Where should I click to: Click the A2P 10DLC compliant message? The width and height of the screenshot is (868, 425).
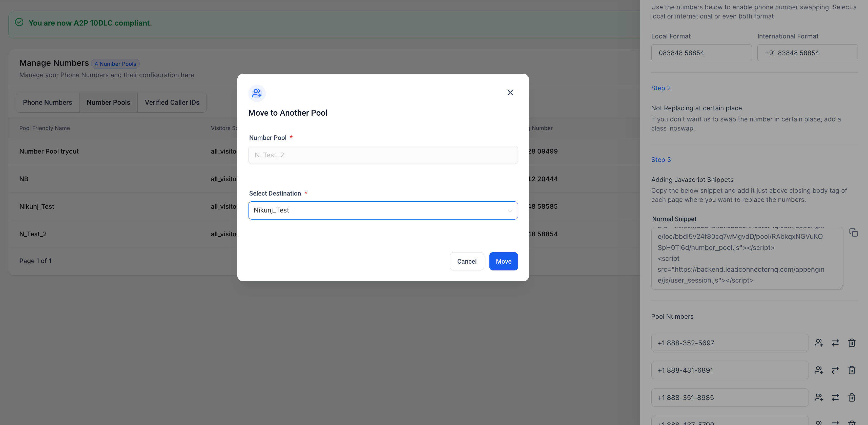tap(90, 23)
